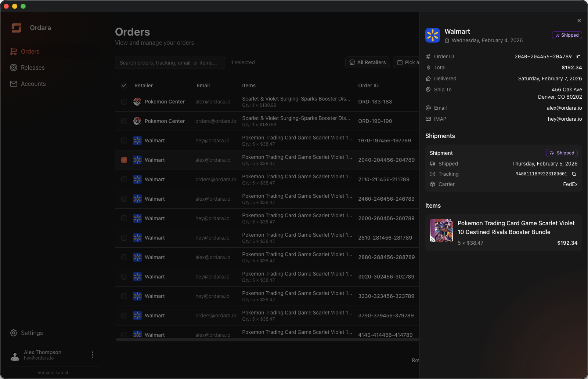Toggle the select-all checkbox in table header
588x379 pixels.
click(124, 85)
